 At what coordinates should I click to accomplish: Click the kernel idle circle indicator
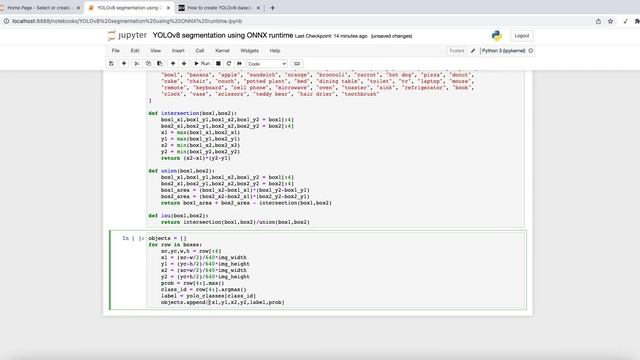point(531,51)
